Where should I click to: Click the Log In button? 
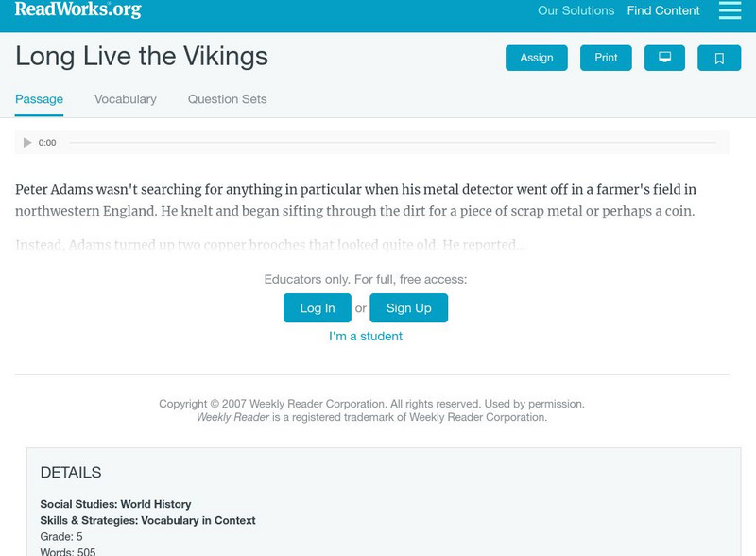pos(318,308)
